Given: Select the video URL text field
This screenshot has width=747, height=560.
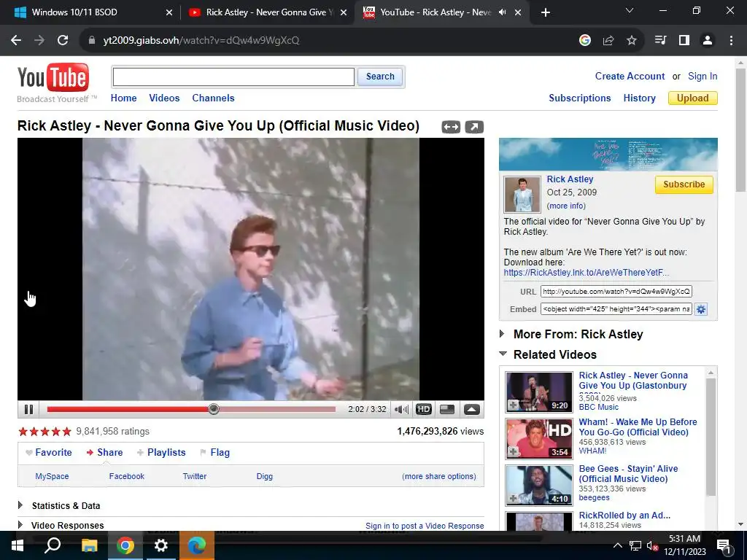Looking at the screenshot, I should coord(616,292).
